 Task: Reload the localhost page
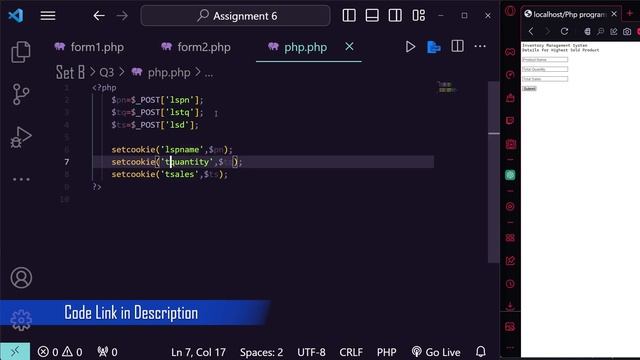pos(564,31)
